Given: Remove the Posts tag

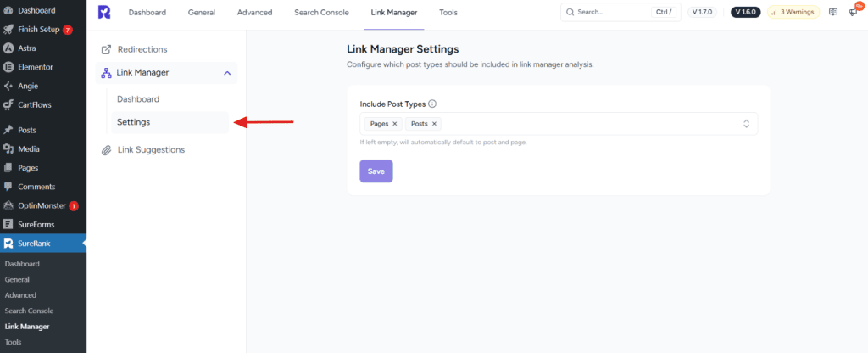Looking at the screenshot, I should [x=434, y=124].
